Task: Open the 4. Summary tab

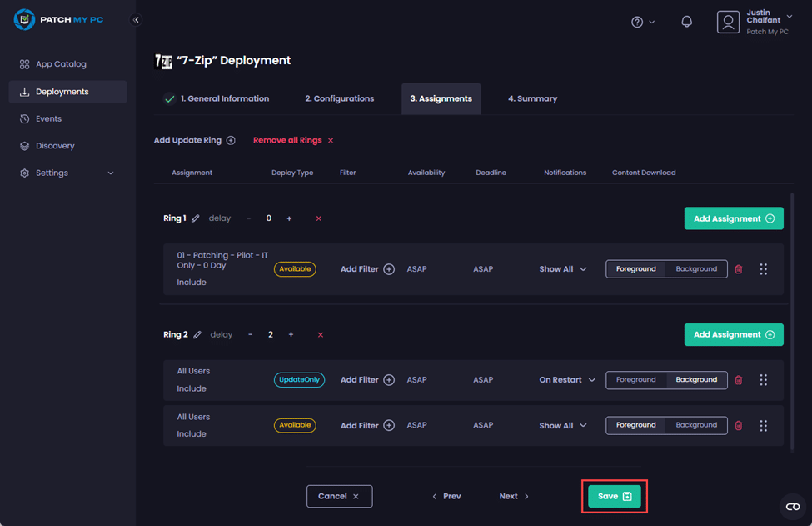Action: click(x=532, y=98)
